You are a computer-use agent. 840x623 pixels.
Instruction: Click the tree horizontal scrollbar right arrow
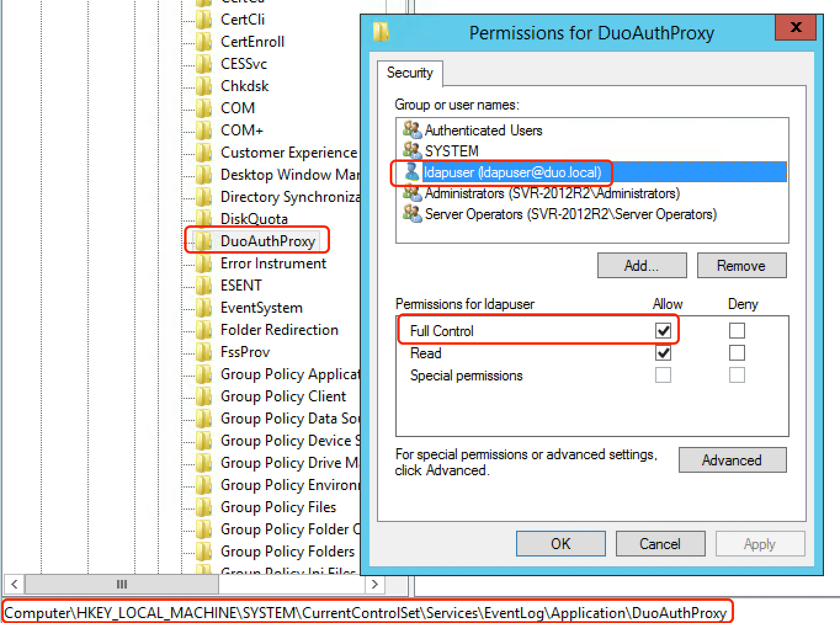coord(374,584)
